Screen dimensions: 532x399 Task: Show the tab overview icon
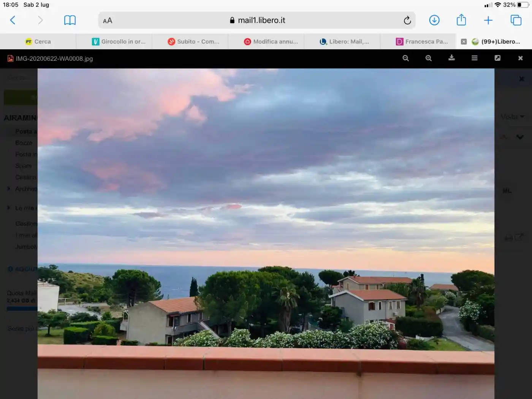[516, 20]
